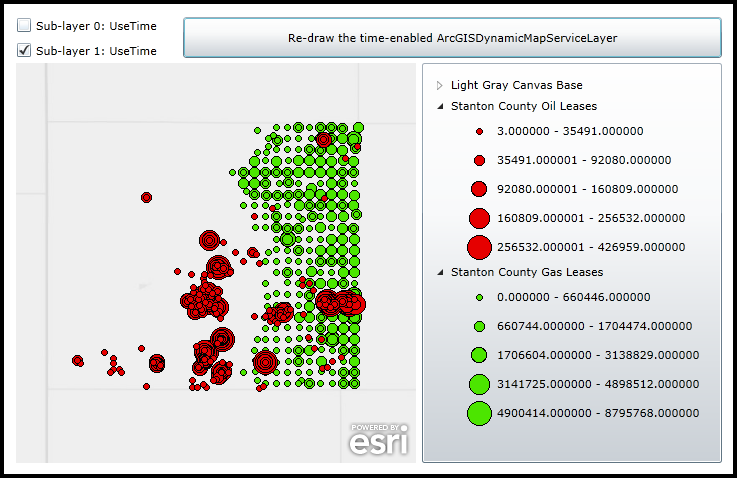Click the text 3141725.000000 - 4898512.000000
Viewport: 737px width, 478px height.
pos(598,384)
